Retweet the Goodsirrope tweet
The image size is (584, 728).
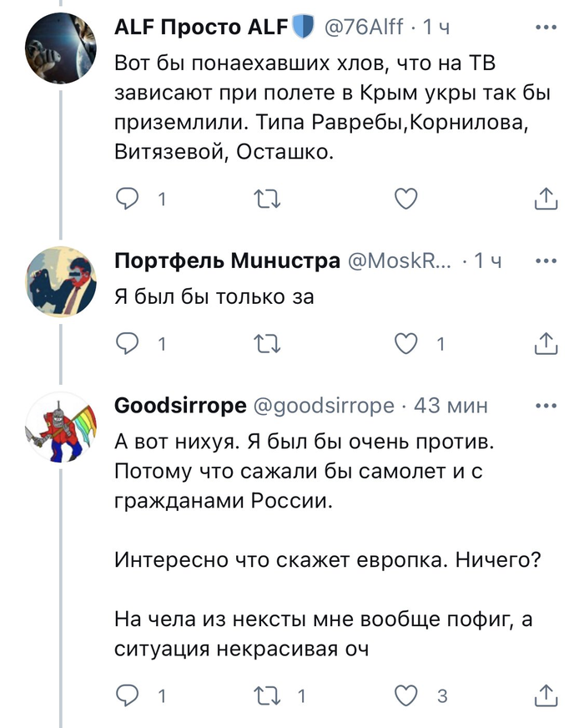(268, 695)
